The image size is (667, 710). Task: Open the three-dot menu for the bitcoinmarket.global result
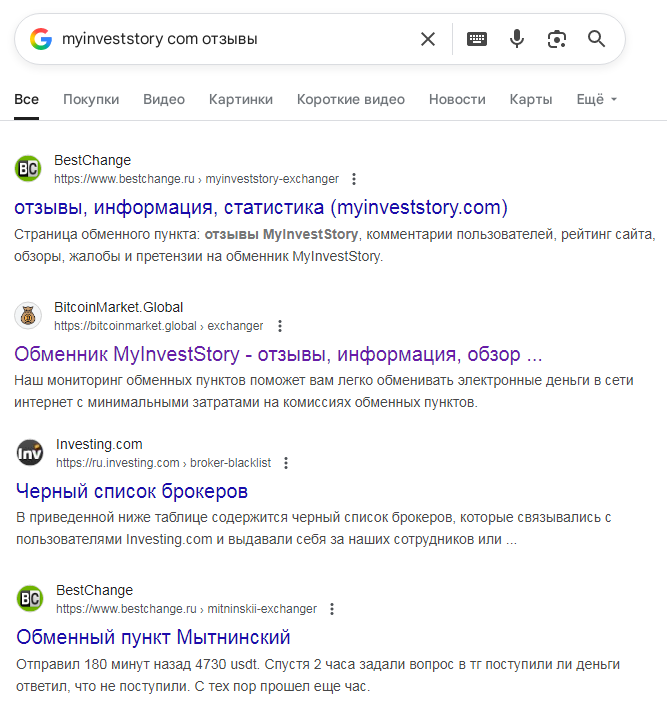(x=280, y=326)
